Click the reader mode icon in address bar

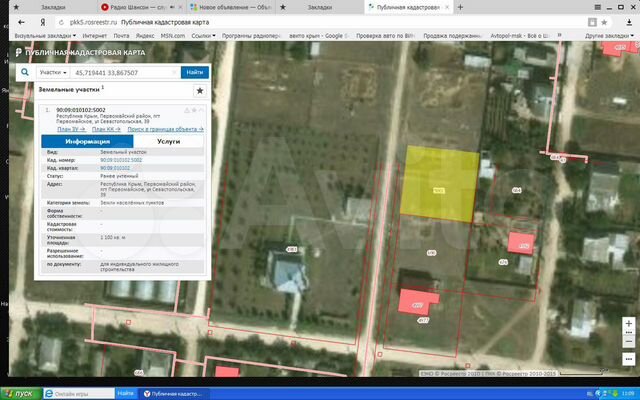pyautogui.click(x=592, y=22)
